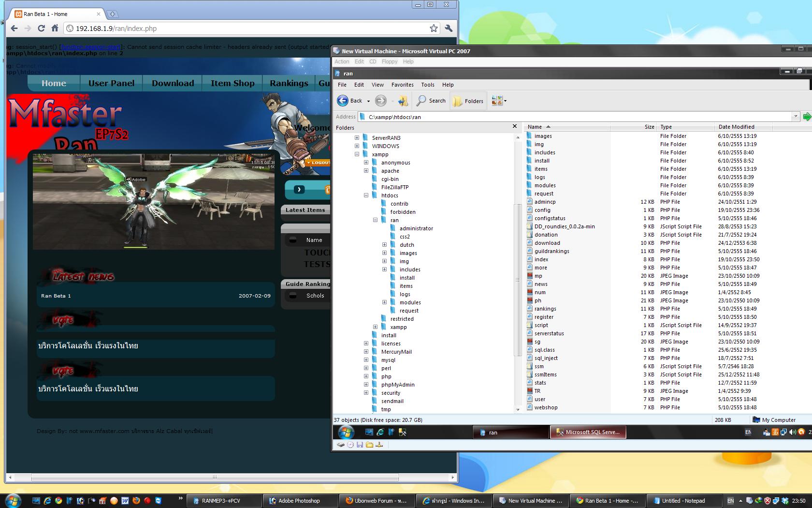Open the Rankings page on the Ran site
812x508 pixels.
[x=289, y=83]
